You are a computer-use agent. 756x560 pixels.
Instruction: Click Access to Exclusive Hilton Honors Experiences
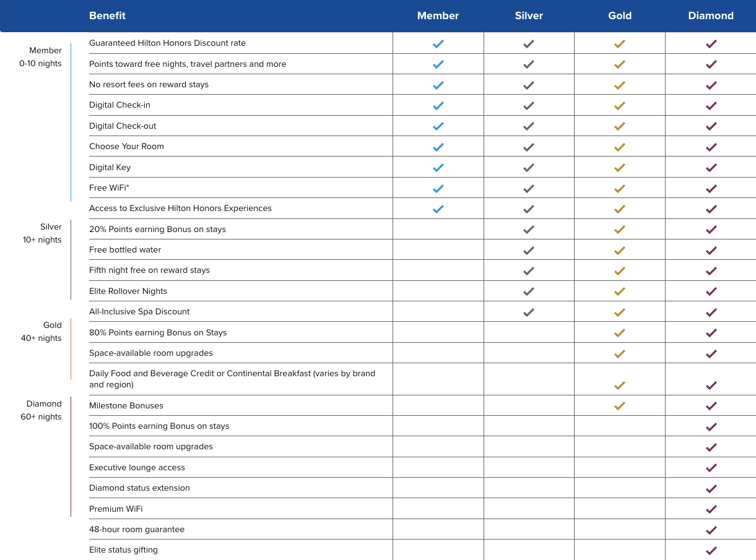click(180, 209)
